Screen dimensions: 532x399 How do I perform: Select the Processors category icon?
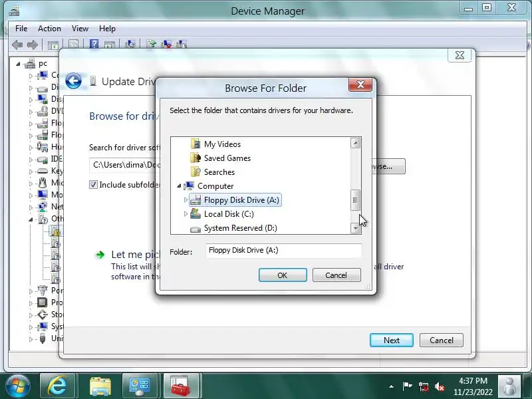point(42,303)
